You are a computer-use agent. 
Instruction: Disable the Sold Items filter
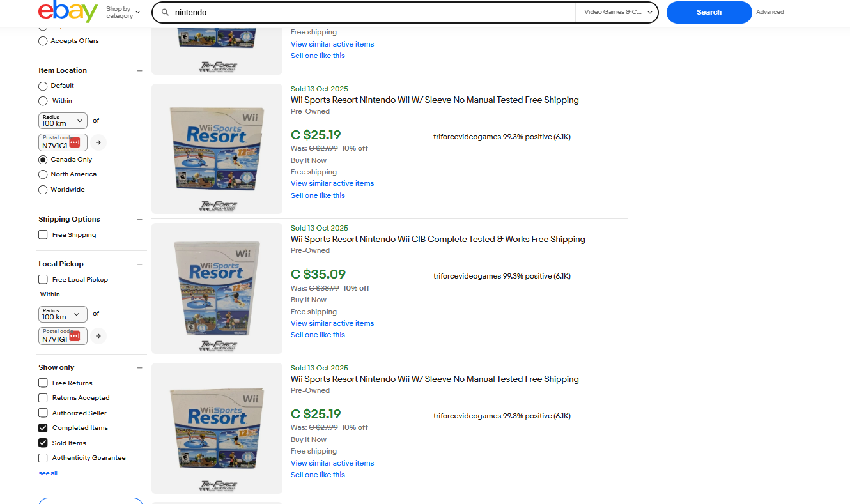coord(43,443)
